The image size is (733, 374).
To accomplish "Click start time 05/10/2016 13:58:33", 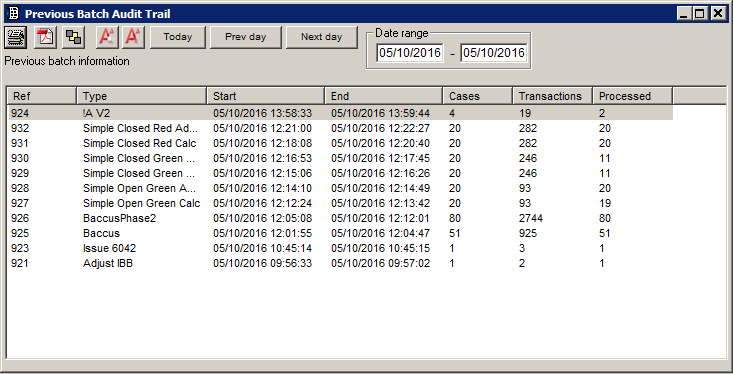I will click(262, 113).
